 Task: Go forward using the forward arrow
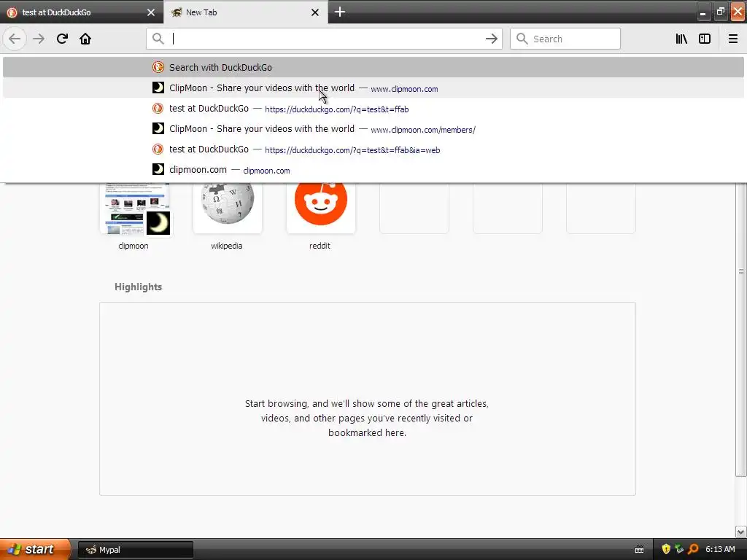[39, 39]
